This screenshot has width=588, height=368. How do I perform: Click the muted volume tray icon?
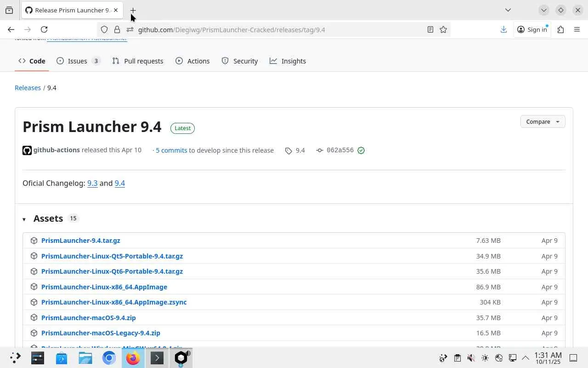click(x=471, y=358)
